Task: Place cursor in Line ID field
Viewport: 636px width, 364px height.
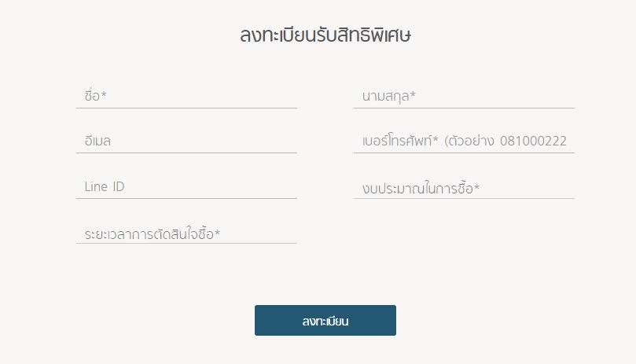Action: (186, 186)
